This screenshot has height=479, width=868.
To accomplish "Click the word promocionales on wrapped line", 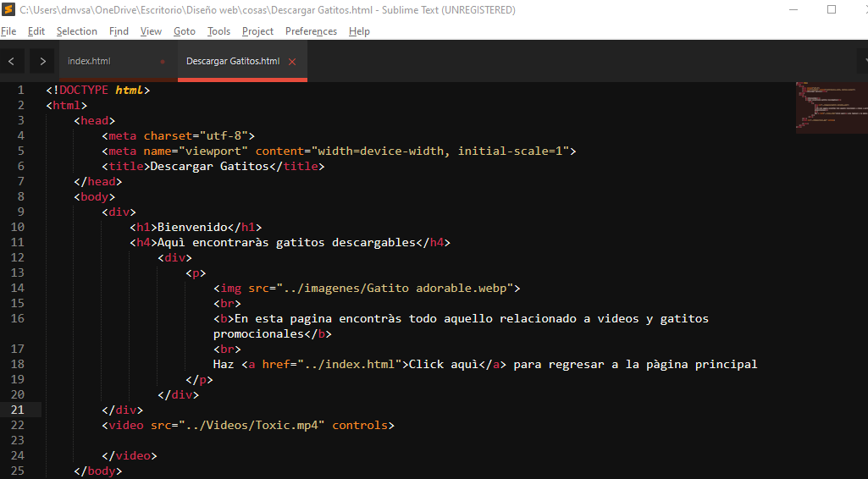I will click(258, 334).
